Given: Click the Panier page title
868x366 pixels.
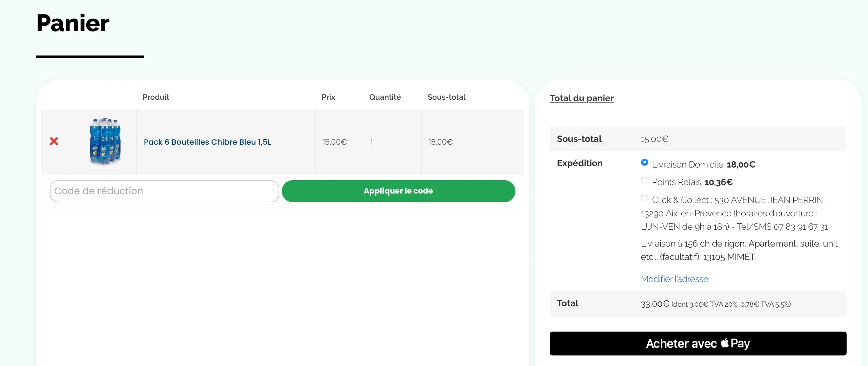Looking at the screenshot, I should [x=73, y=23].
